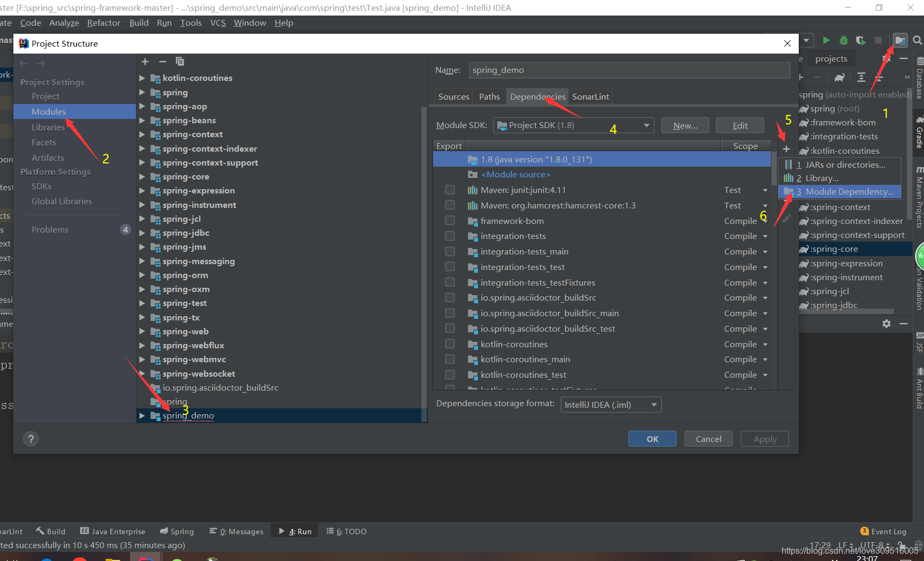Open the Refactor menu

click(x=104, y=23)
